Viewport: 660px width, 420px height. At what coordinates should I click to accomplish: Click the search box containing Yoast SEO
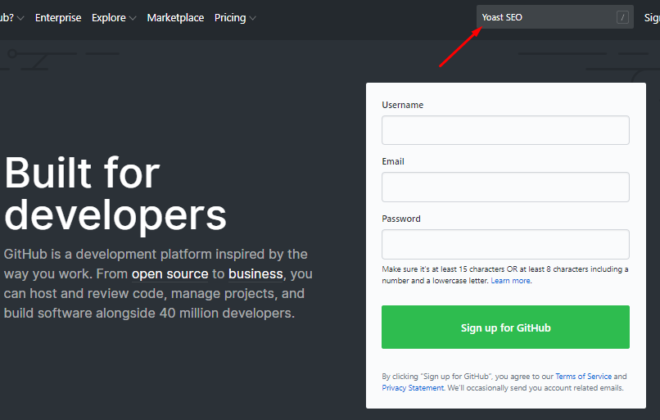(555, 17)
